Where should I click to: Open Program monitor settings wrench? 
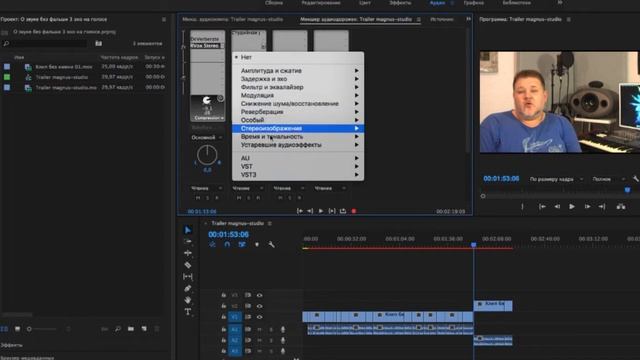tap(636, 179)
